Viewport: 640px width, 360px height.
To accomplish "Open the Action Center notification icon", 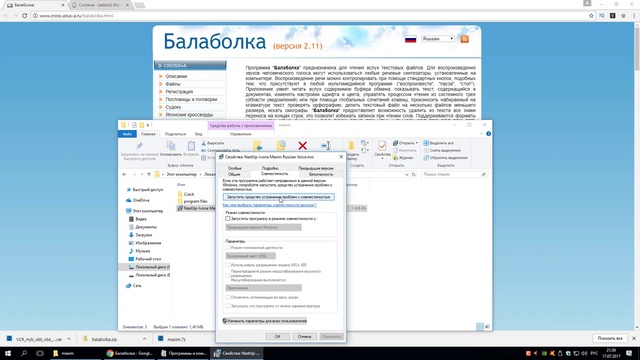I will (629, 353).
